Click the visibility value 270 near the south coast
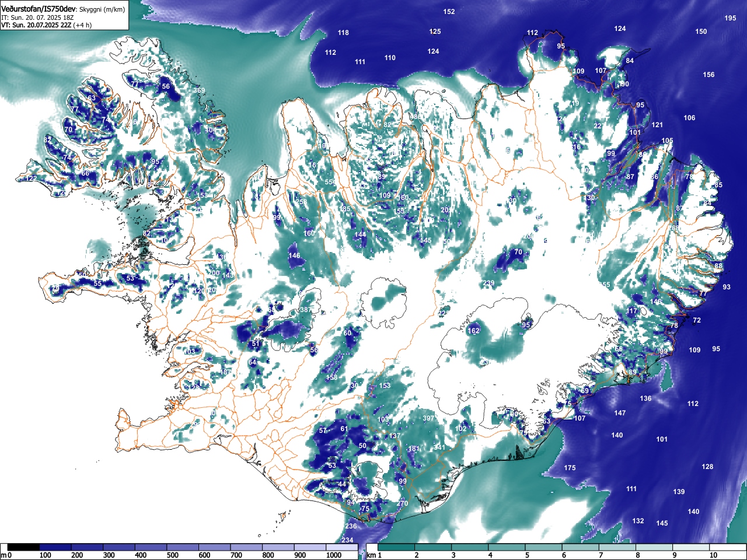 click(x=403, y=503)
